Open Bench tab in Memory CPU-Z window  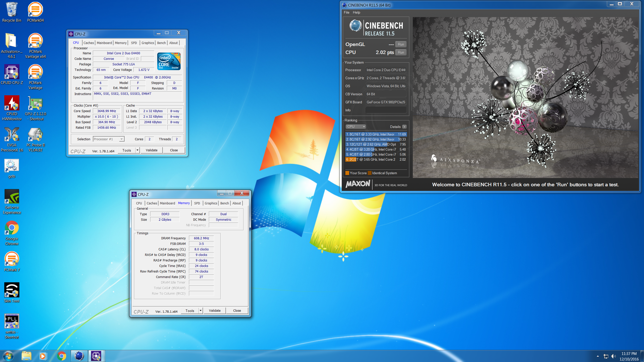pos(224,203)
